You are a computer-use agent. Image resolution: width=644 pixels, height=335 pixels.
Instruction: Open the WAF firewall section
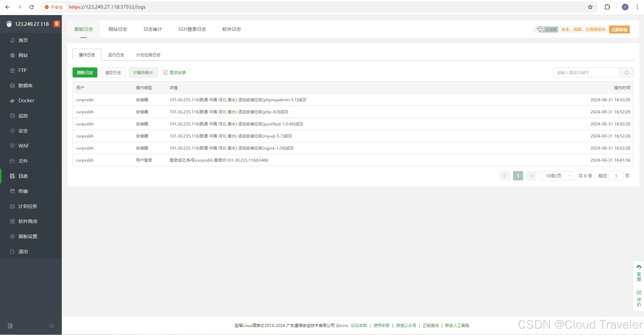(23, 146)
